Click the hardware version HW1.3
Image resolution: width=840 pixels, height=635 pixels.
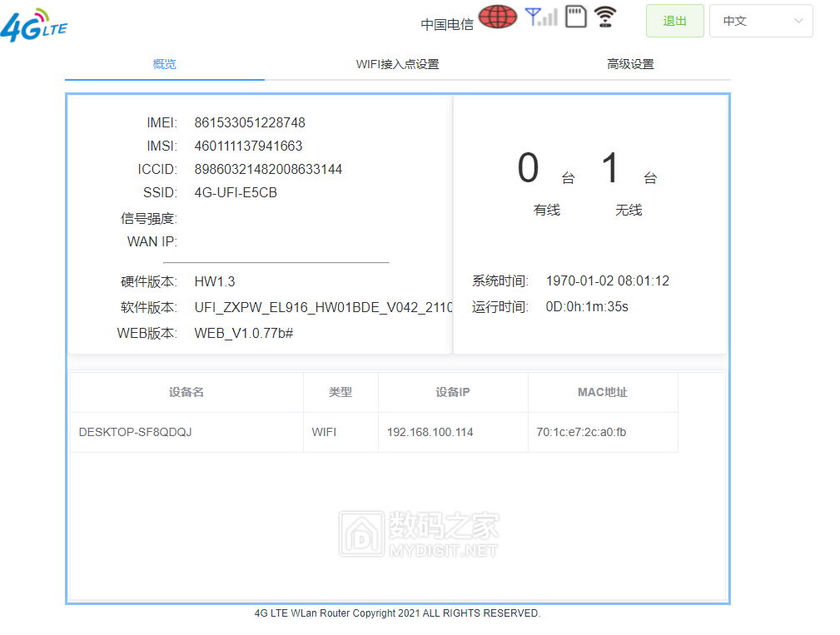tap(214, 281)
